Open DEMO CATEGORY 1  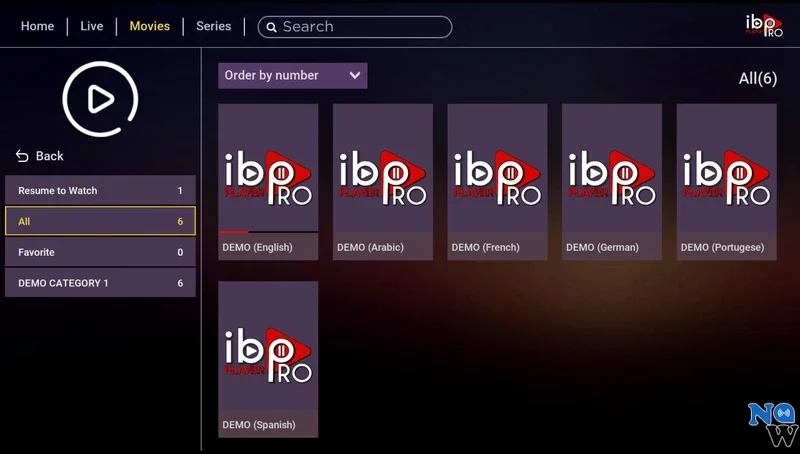point(100,283)
